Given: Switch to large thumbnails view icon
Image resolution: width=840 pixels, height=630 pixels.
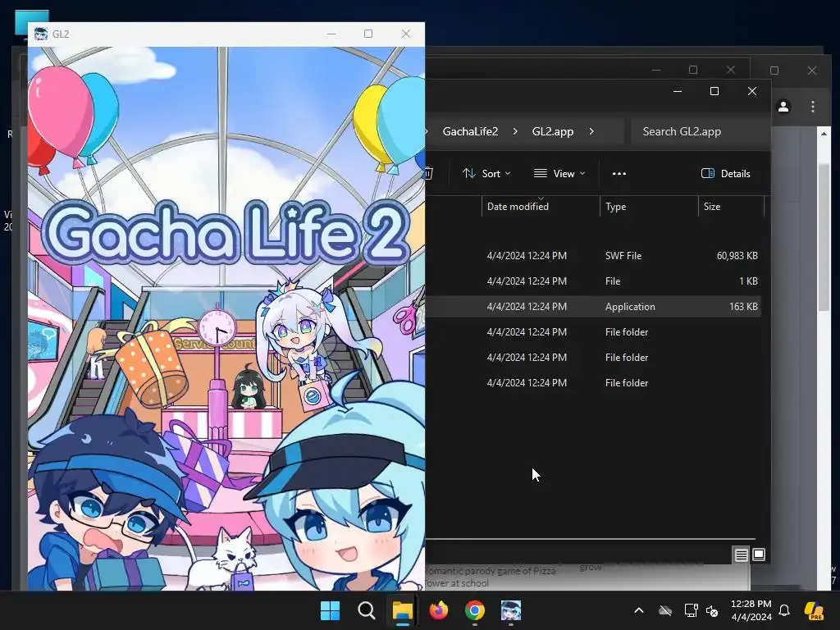Looking at the screenshot, I should pyautogui.click(x=759, y=555).
